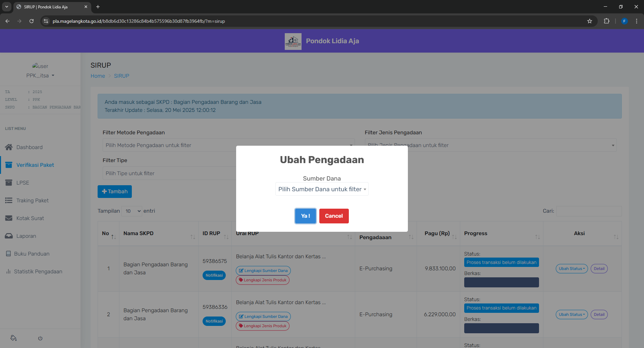This screenshot has width=644, height=348.
Task: Click the paint bucket theme icon
Action: (14, 338)
